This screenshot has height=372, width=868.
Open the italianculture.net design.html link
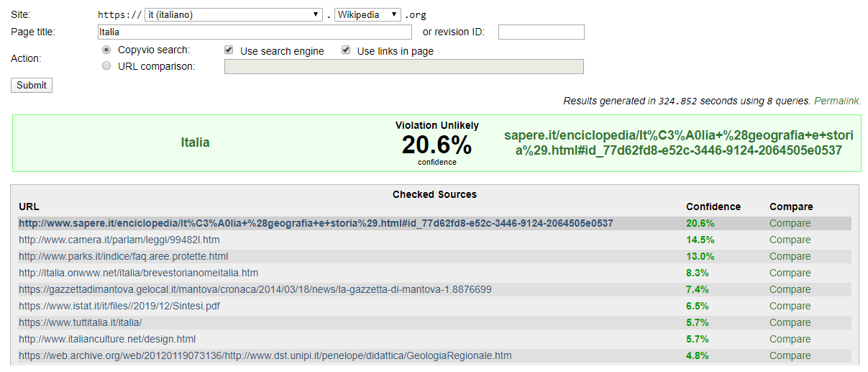(107, 339)
